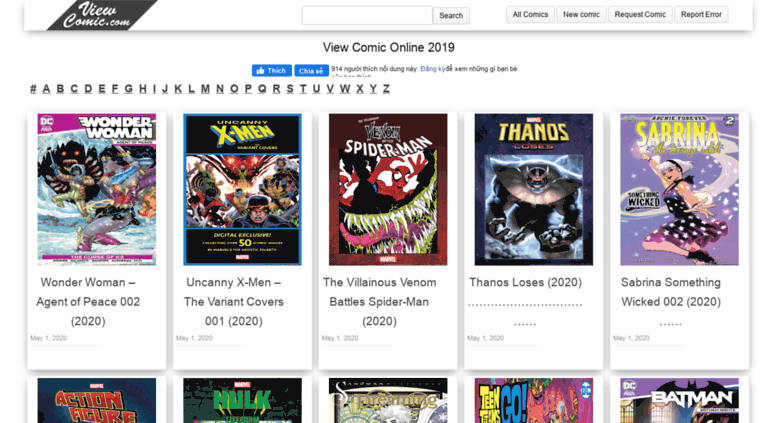The width and height of the screenshot is (777, 423).
Task: Click the Facebook Chia sẻ share button
Action: [311, 71]
